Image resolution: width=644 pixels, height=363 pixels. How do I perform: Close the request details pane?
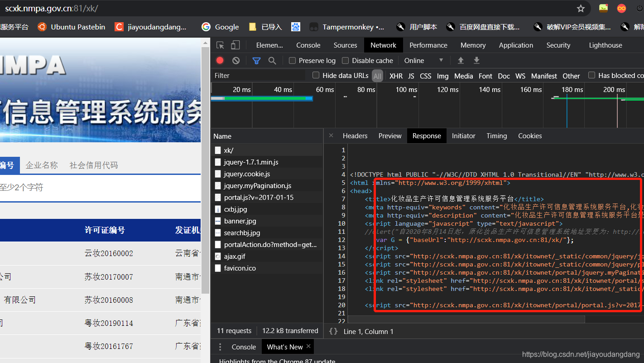point(331,136)
